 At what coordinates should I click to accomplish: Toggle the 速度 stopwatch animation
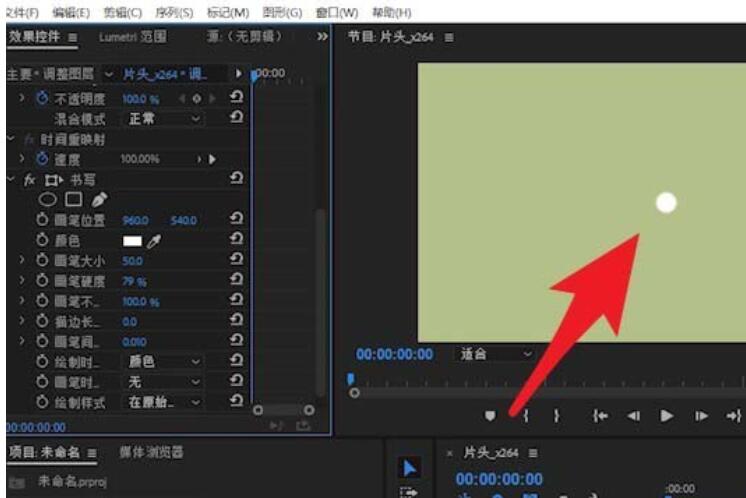[x=42, y=158]
